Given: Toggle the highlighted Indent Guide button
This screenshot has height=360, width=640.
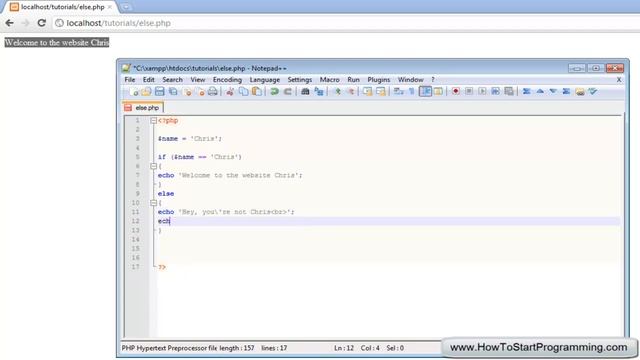Looking at the screenshot, I should point(425,92).
